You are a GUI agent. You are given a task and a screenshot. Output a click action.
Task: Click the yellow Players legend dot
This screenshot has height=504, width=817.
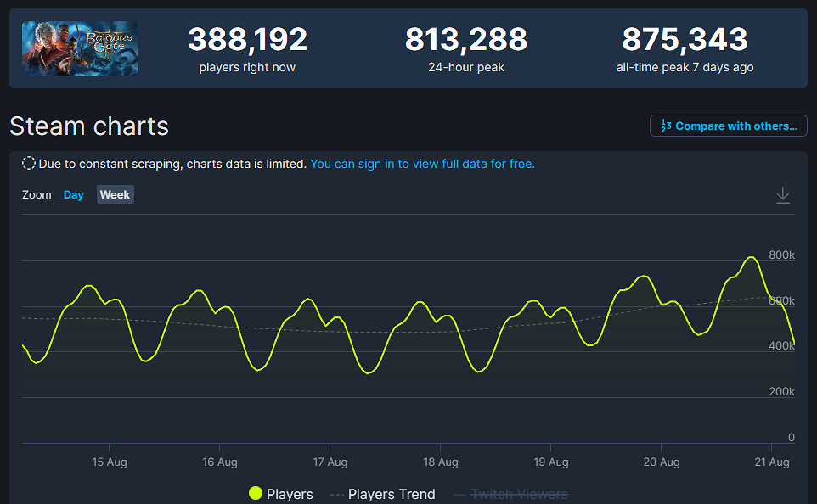click(x=255, y=493)
